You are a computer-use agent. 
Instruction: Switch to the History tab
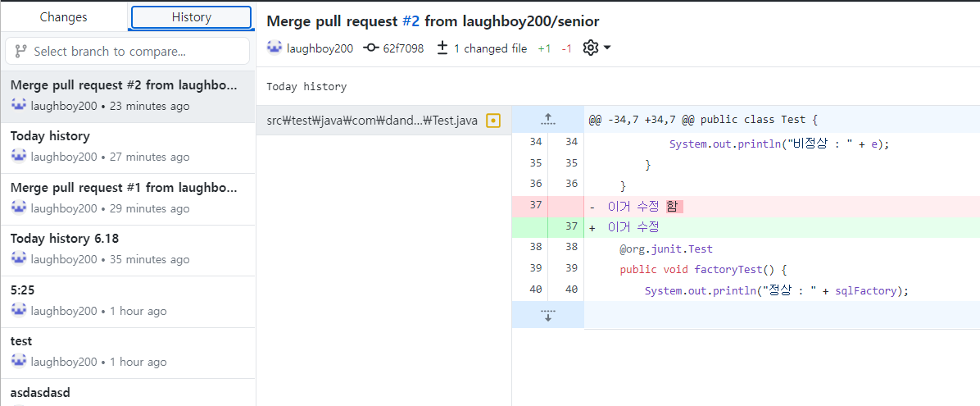tap(191, 17)
